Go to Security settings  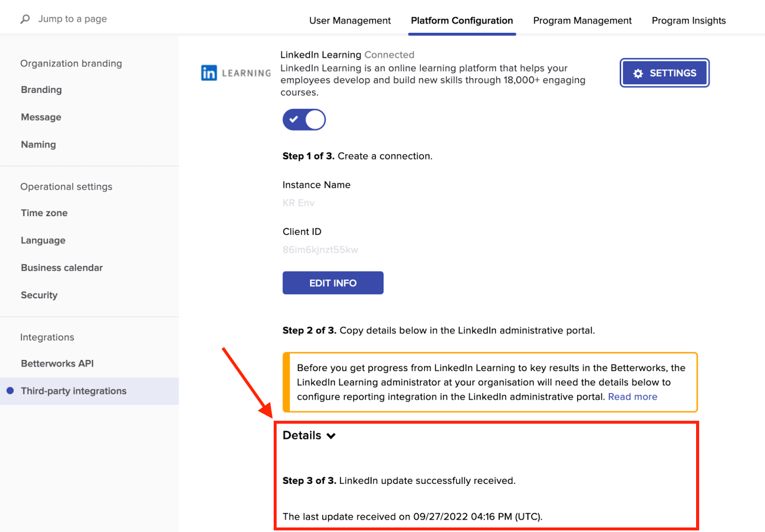[39, 295]
